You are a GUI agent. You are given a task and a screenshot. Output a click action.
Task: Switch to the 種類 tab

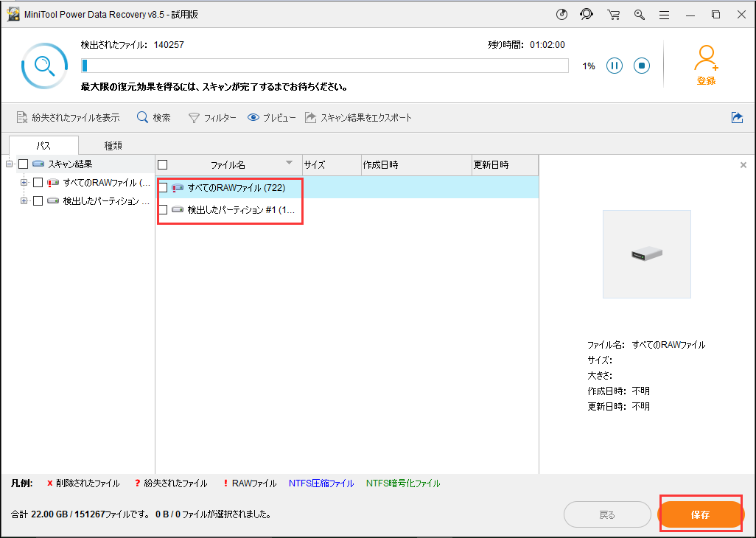pos(113,145)
